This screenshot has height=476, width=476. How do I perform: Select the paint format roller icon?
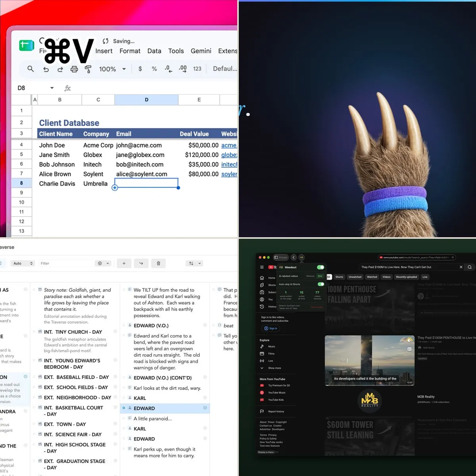pyautogui.click(x=88, y=69)
